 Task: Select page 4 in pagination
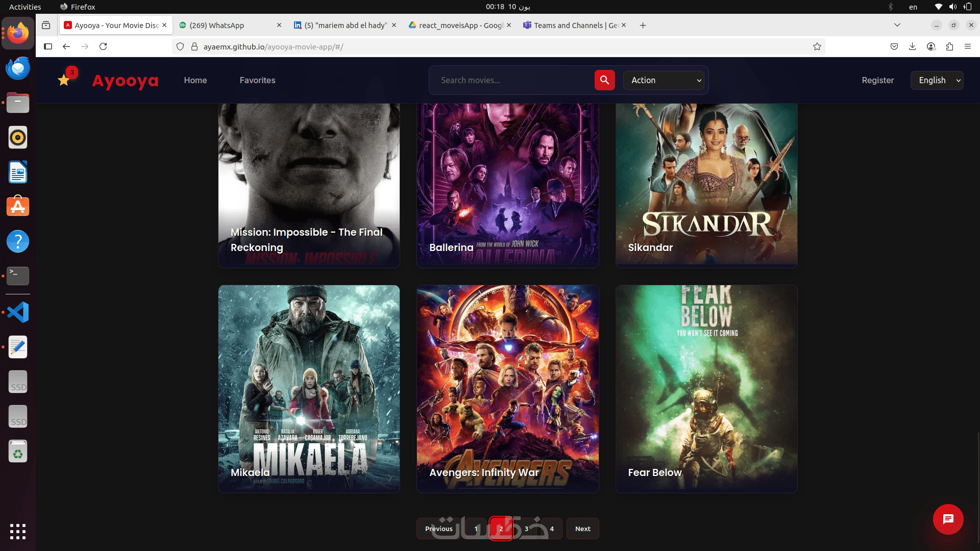click(x=552, y=529)
